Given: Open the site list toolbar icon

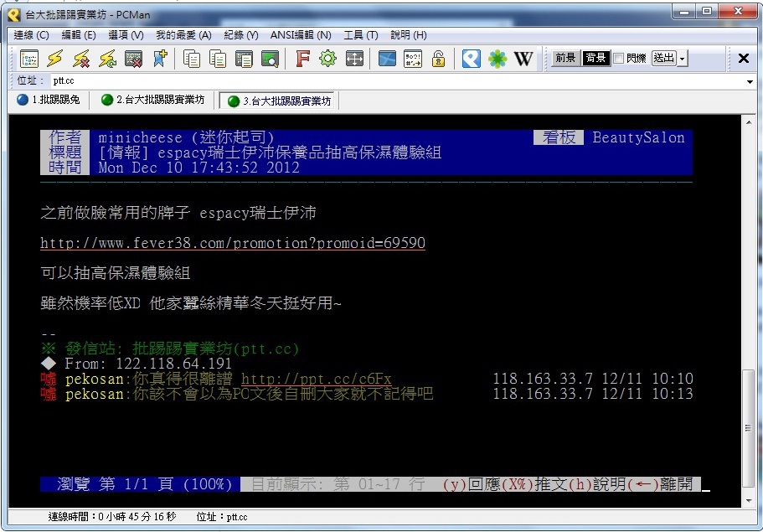Looking at the screenshot, I should click(29, 59).
